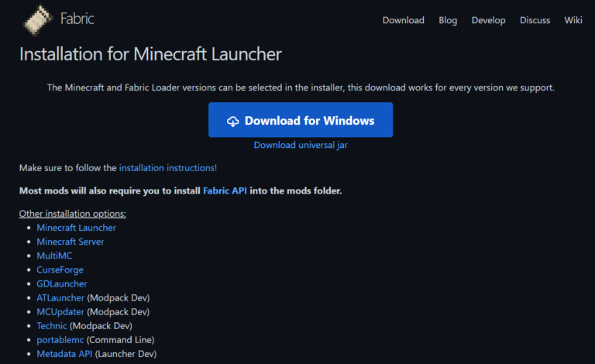Open the Metadata API launcher dev link

[x=64, y=353]
